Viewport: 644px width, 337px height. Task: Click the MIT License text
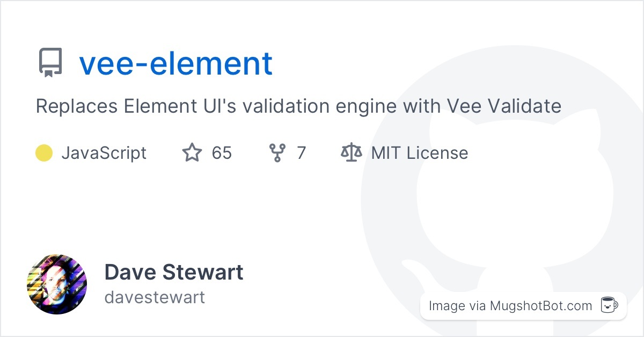[420, 153]
